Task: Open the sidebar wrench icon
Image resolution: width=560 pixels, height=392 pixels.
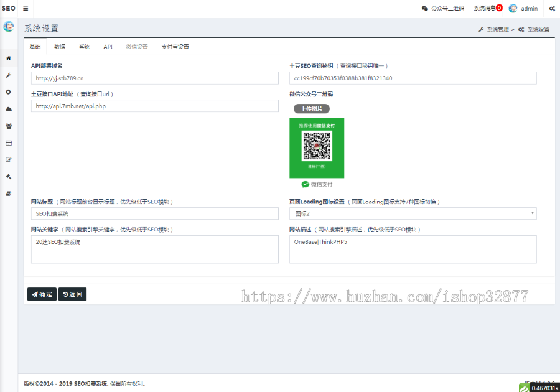Action: [x=9, y=75]
